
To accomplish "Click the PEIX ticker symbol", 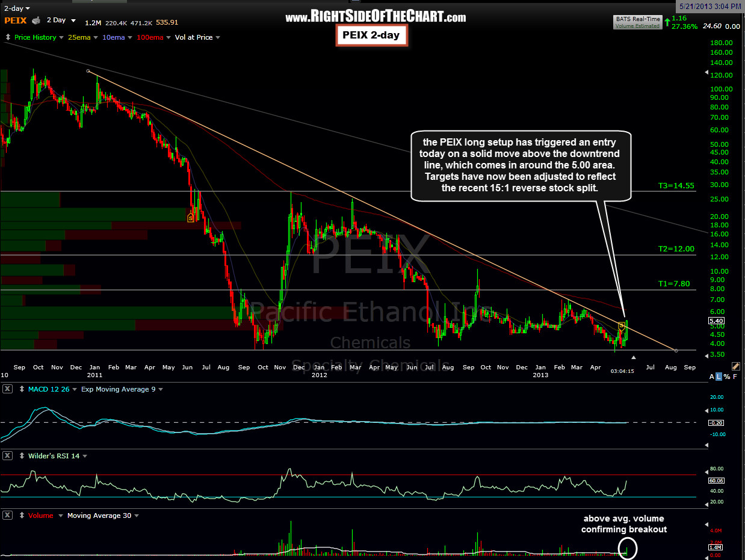I will tap(15, 20).
